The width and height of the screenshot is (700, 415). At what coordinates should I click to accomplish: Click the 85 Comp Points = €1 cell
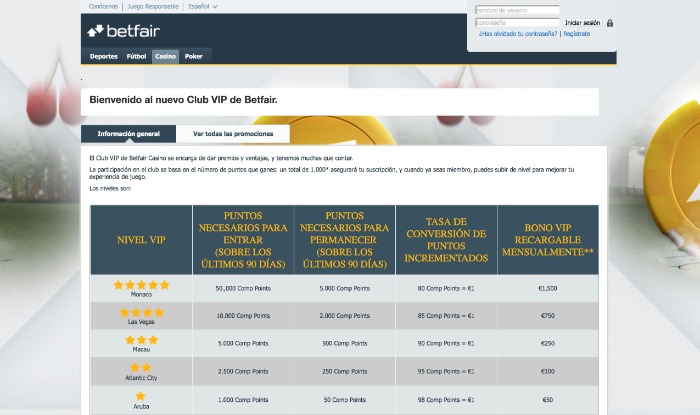pos(446,315)
